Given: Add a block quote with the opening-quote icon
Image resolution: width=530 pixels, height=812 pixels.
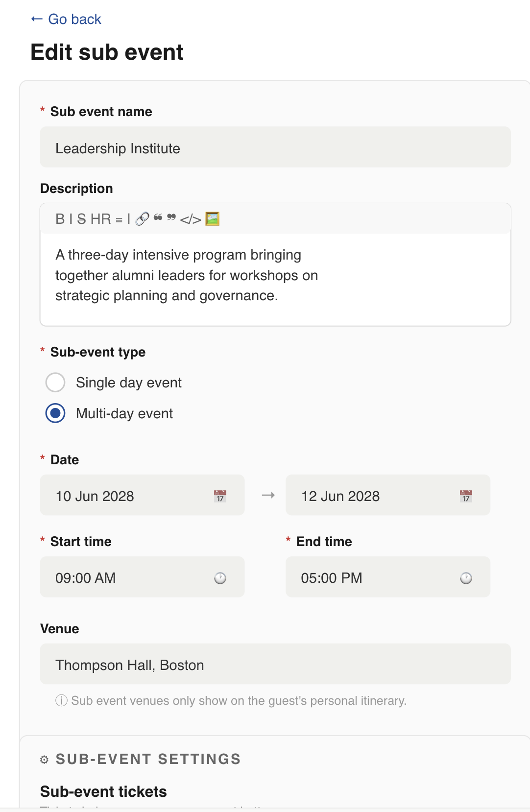Looking at the screenshot, I should [158, 217].
